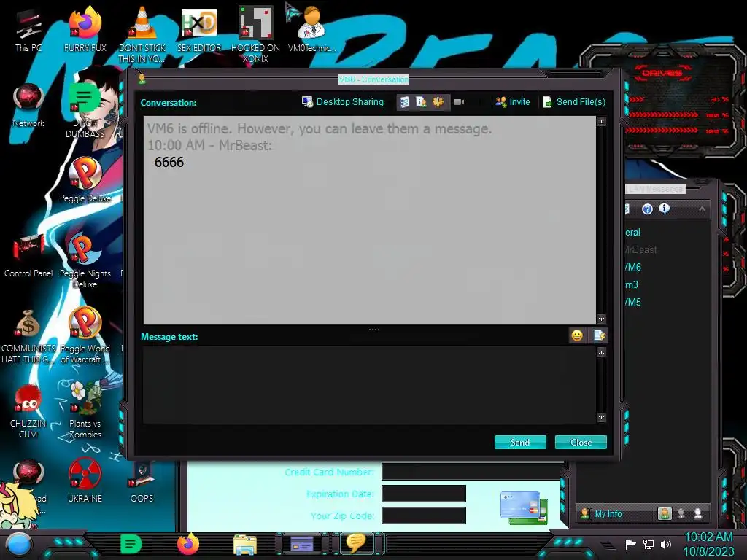Open the about info icon in LAN Messenger
This screenshot has width=747, height=560.
(664, 209)
